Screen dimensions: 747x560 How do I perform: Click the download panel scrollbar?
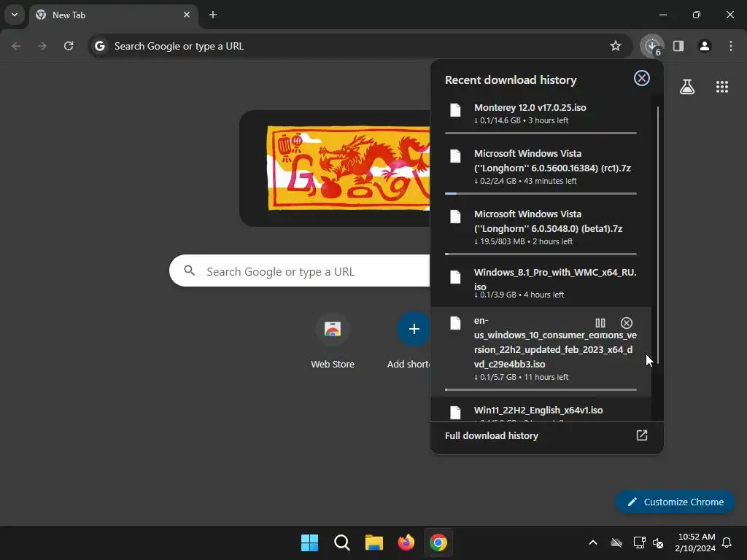tap(658, 236)
